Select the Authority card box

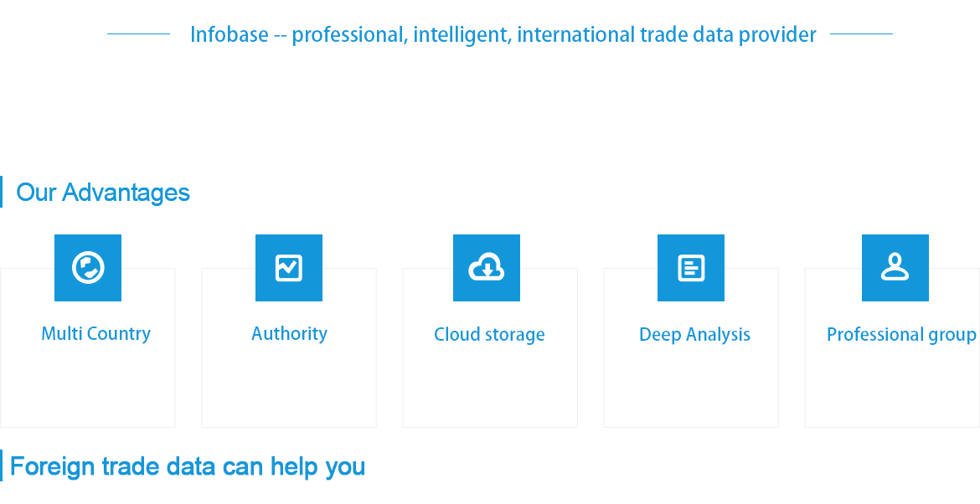pos(289,348)
